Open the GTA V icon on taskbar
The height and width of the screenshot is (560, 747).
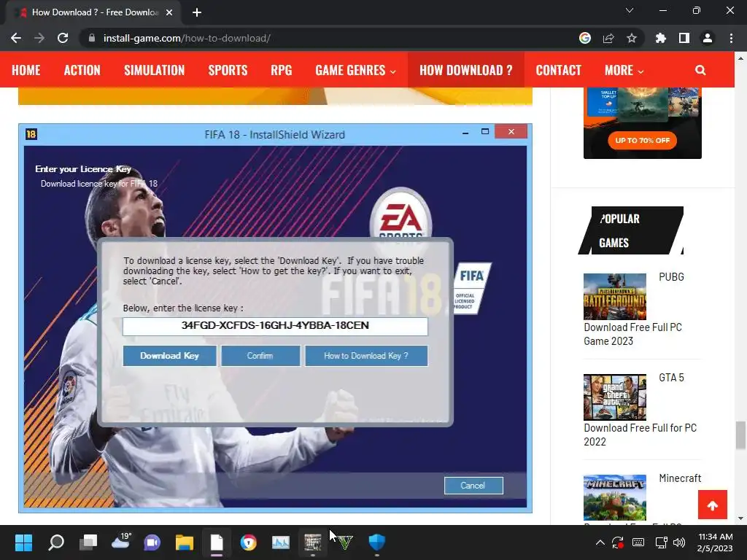coord(345,542)
